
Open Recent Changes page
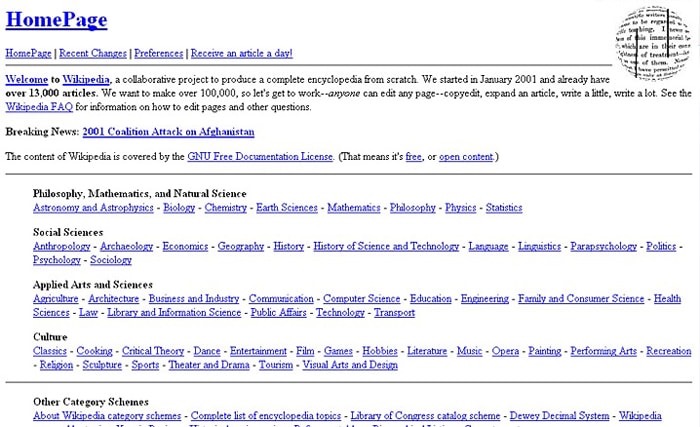93,53
